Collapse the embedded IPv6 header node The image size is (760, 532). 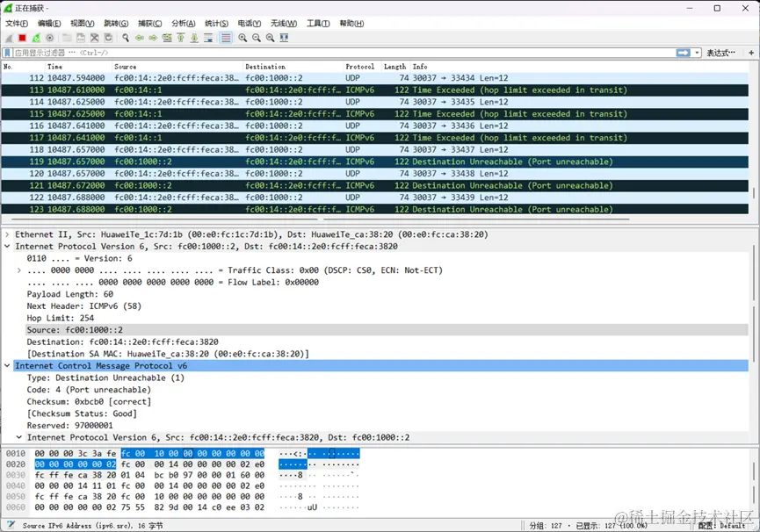19,437
